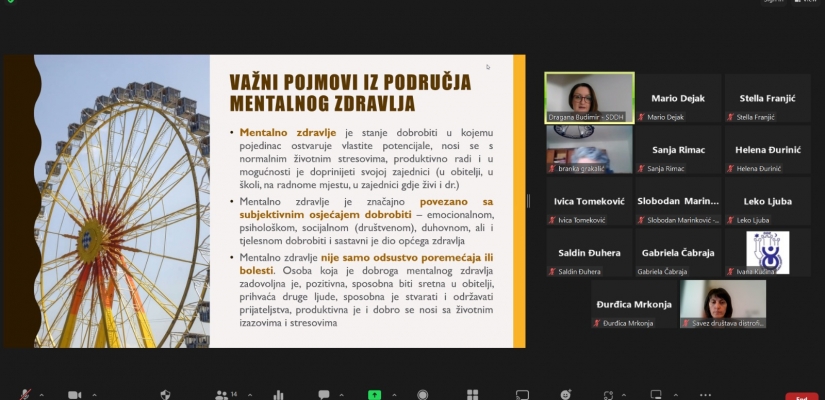Click the red muted-mic icon on Helena Đurinić
Image resolution: width=825 pixels, height=400 pixels.
pyautogui.click(x=730, y=168)
